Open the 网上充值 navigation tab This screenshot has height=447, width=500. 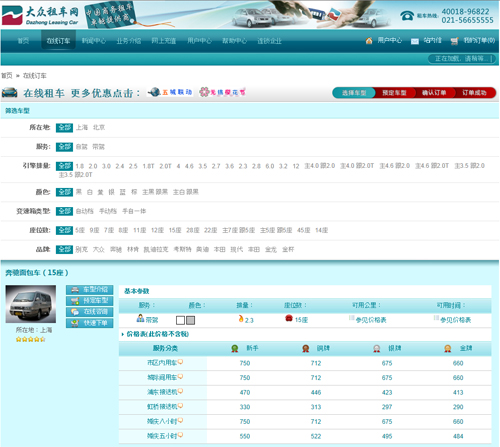pos(164,41)
